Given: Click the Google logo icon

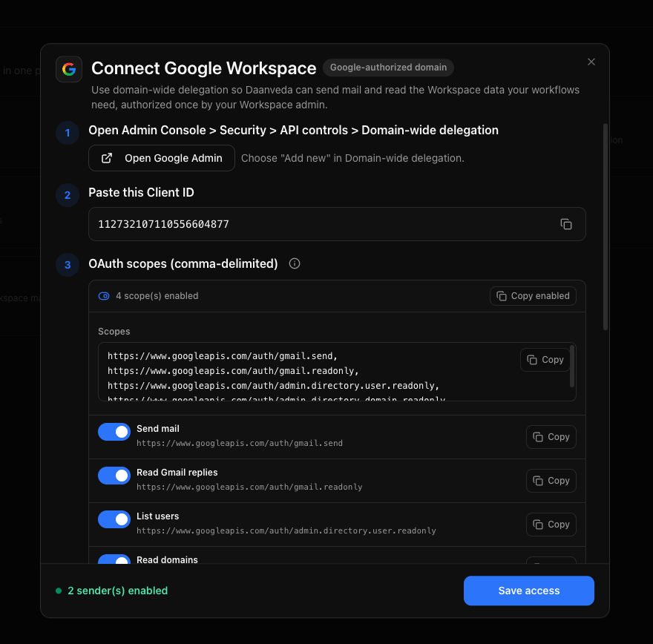Looking at the screenshot, I should (x=69, y=69).
